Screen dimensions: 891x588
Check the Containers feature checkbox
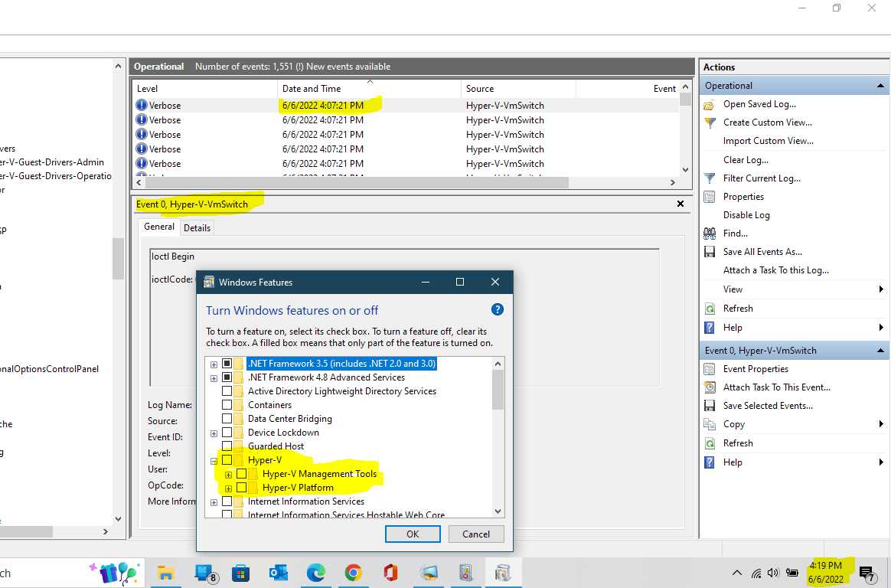[x=227, y=405]
